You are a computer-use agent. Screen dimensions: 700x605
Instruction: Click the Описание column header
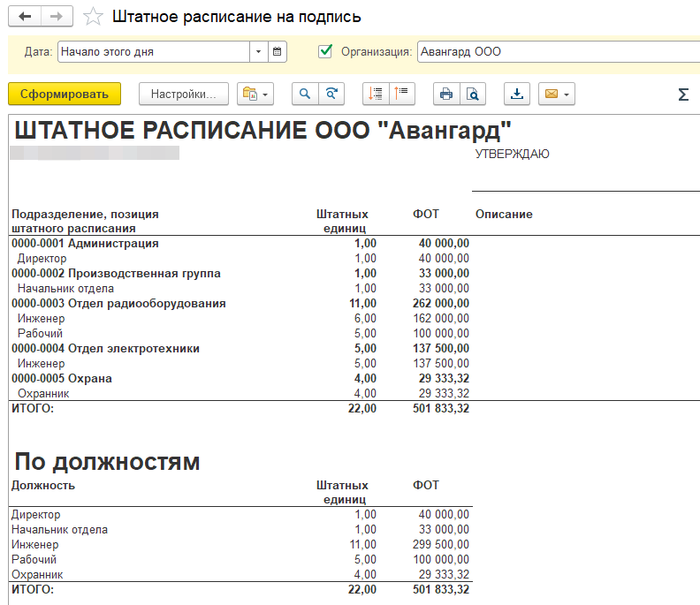tap(504, 214)
